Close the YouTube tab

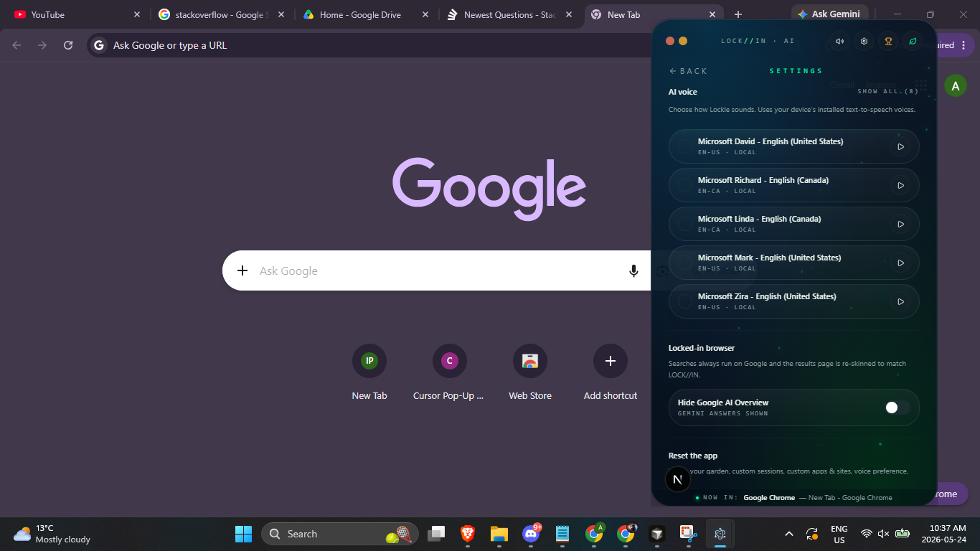click(137, 14)
